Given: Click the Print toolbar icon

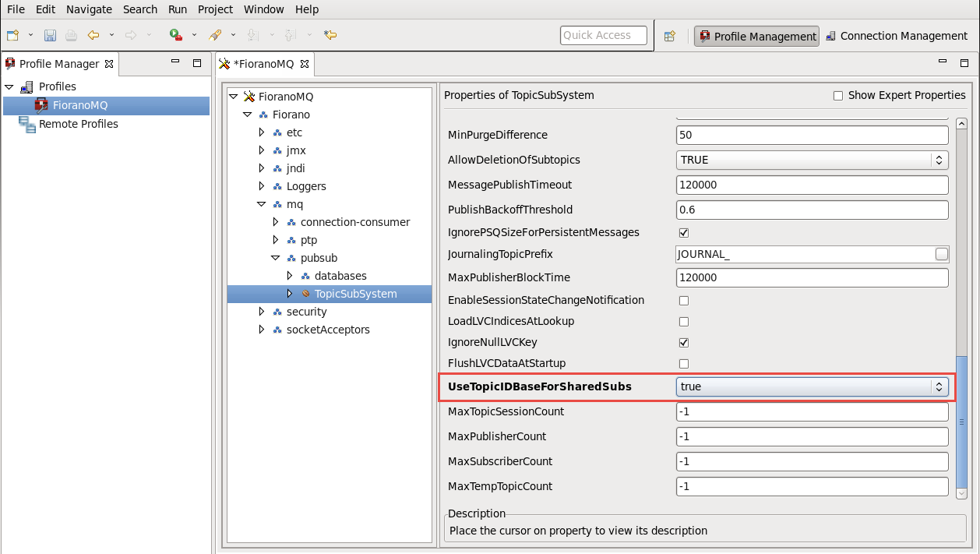Looking at the screenshot, I should pyautogui.click(x=71, y=35).
